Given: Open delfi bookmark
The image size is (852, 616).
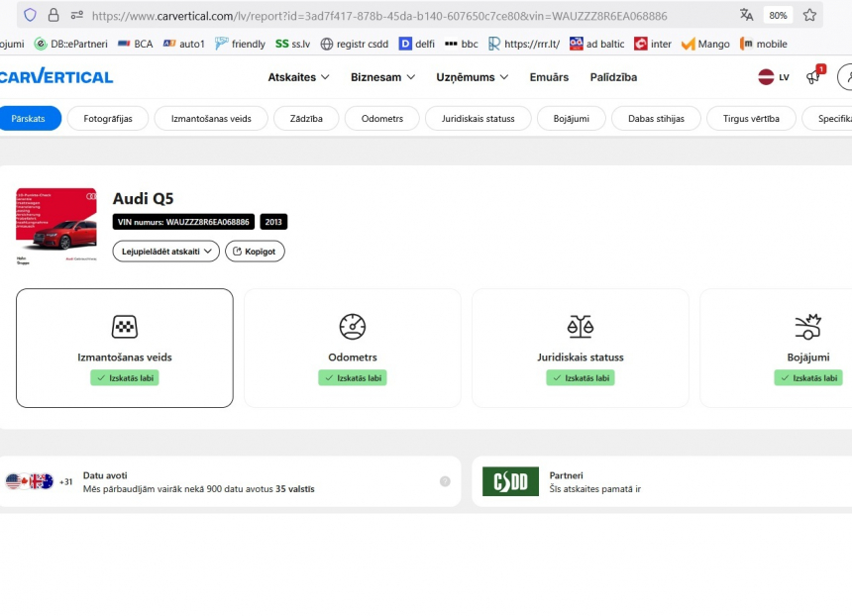Looking at the screenshot, I should (x=417, y=44).
